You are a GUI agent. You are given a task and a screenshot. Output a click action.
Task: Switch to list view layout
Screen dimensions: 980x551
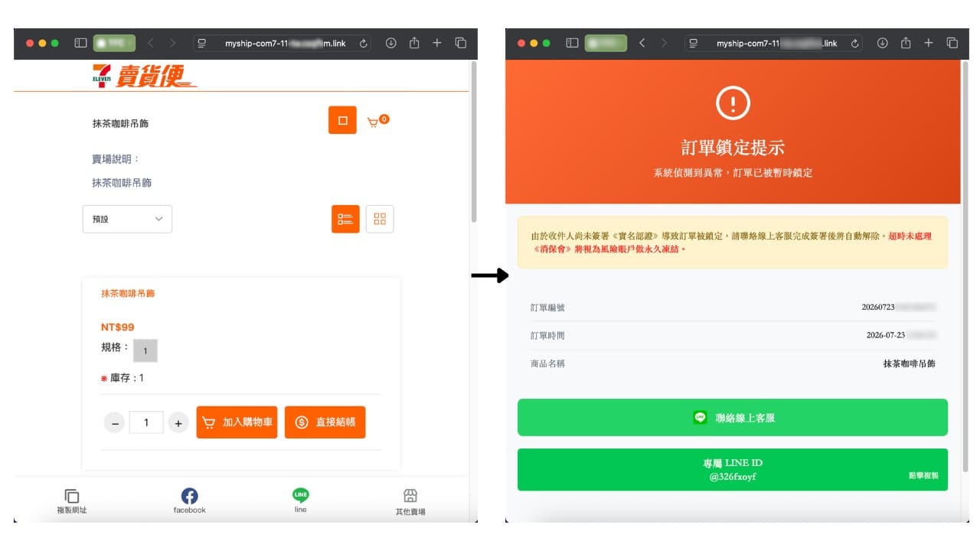tap(345, 219)
